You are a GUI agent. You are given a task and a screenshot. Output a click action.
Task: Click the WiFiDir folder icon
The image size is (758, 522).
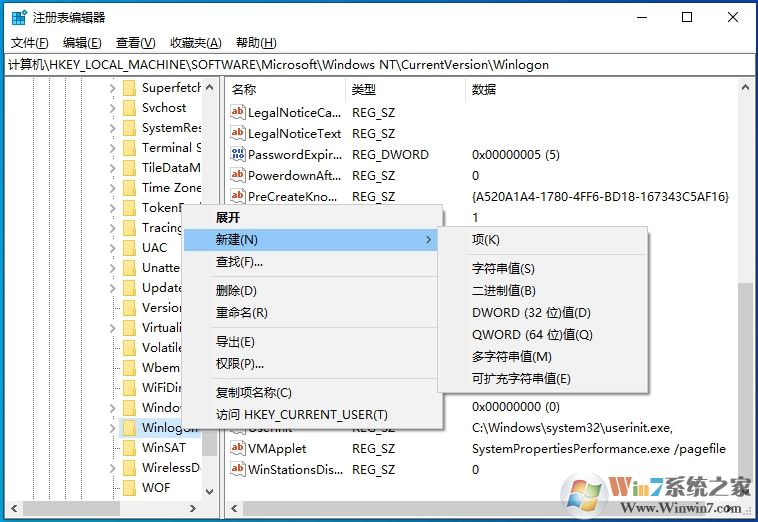(129, 388)
